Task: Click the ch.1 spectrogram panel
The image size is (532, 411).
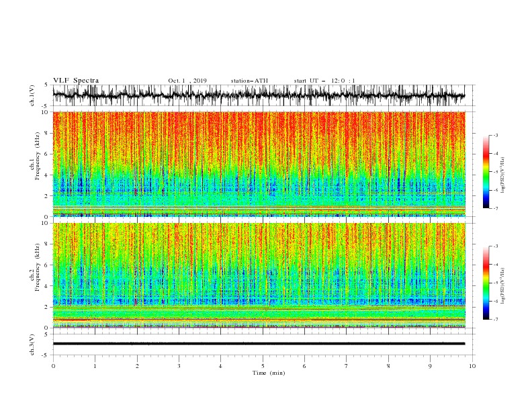Action: coord(259,164)
